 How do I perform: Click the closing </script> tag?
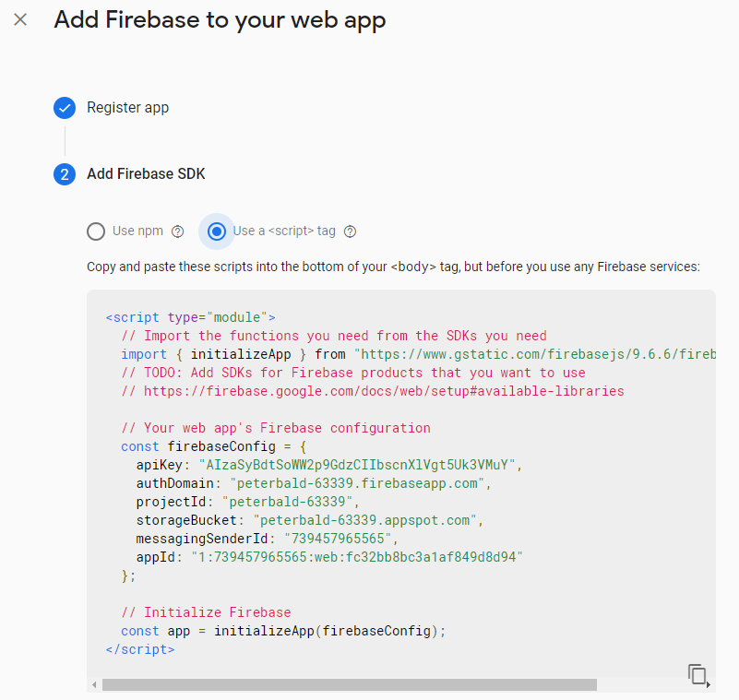point(140,649)
